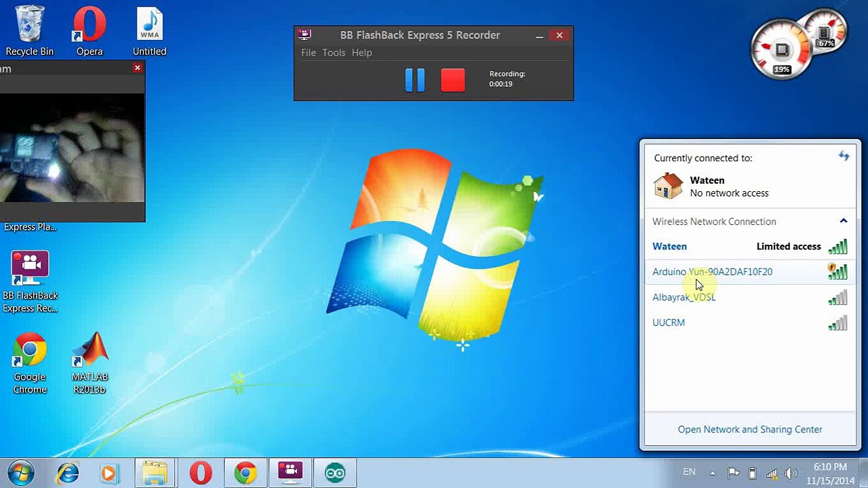Image resolution: width=868 pixels, height=488 pixels.
Task: Close the BB FlashBack Express Recorder window
Action: pyautogui.click(x=559, y=35)
